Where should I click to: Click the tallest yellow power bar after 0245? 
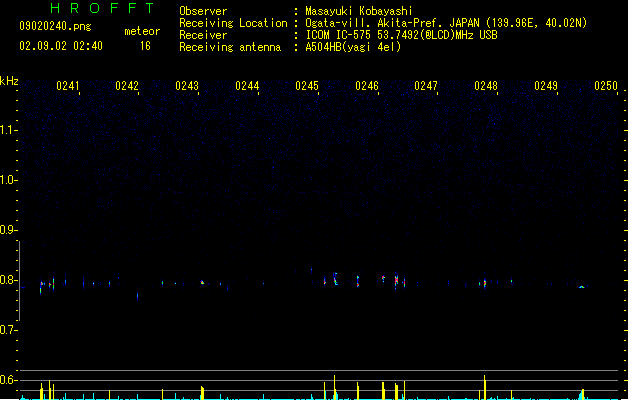[x=335, y=387]
